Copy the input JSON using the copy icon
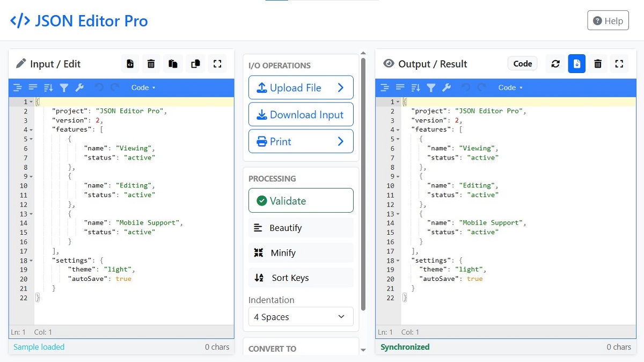This screenshot has width=644, height=362. [x=195, y=63]
